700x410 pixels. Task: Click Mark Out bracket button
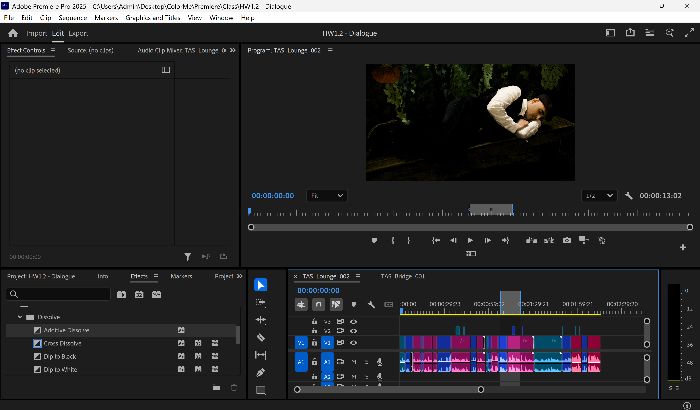409,240
